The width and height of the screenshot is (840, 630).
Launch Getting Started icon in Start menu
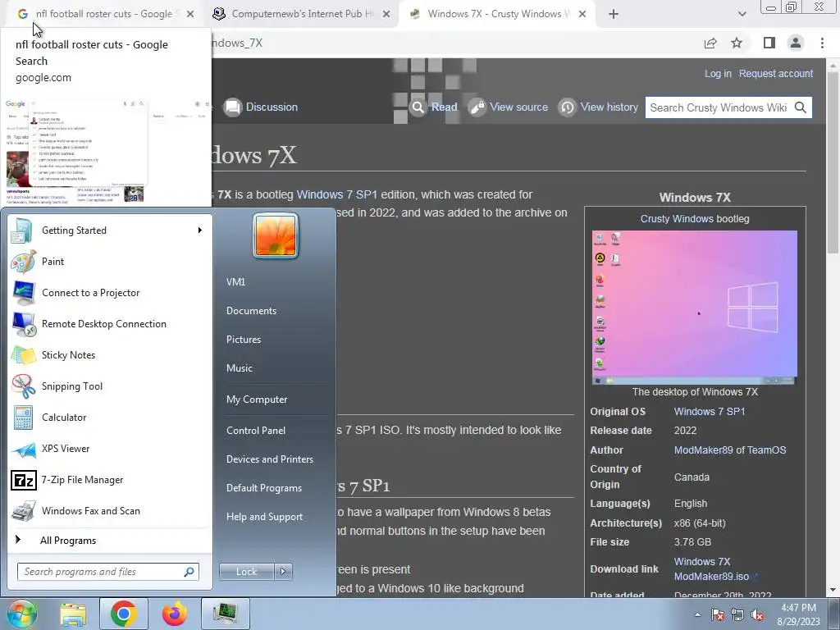(22, 231)
